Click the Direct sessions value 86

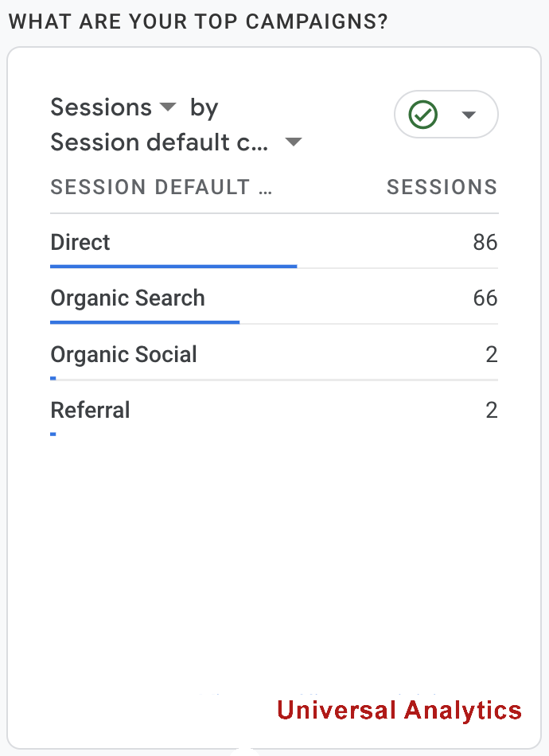tap(485, 242)
